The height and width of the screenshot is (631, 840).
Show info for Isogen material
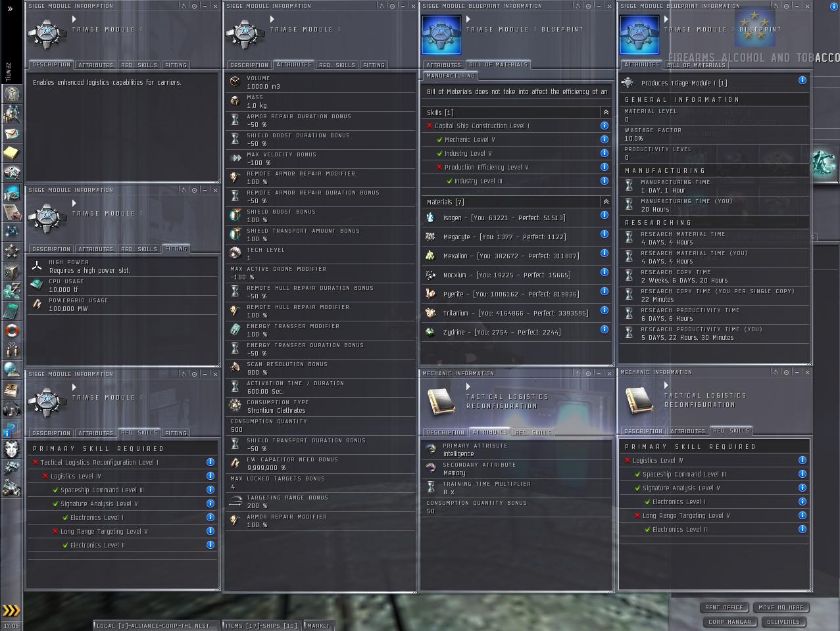(604, 215)
